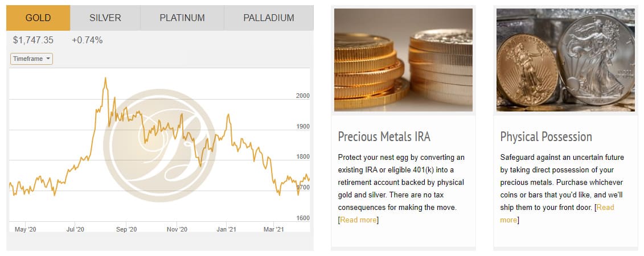Click the gold price peak on chart

(105, 79)
